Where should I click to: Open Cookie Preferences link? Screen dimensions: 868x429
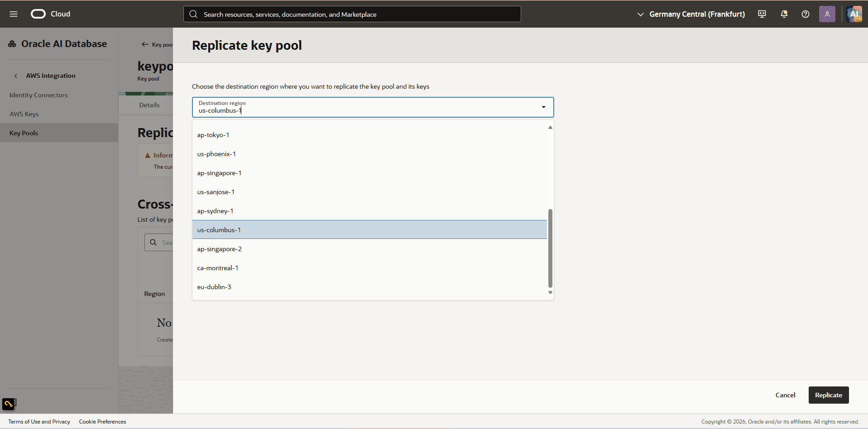tap(103, 422)
